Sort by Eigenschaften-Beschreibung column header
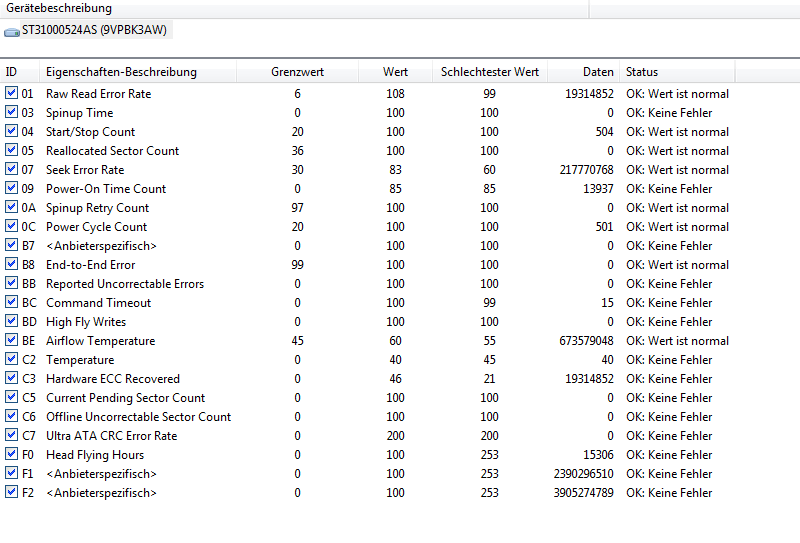 coord(138,72)
